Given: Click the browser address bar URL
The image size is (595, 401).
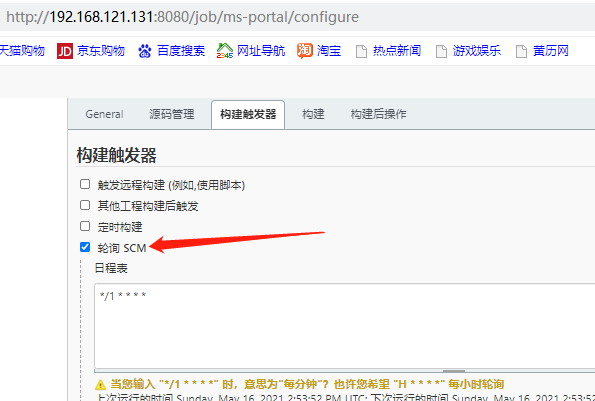Looking at the screenshot, I should point(183,17).
